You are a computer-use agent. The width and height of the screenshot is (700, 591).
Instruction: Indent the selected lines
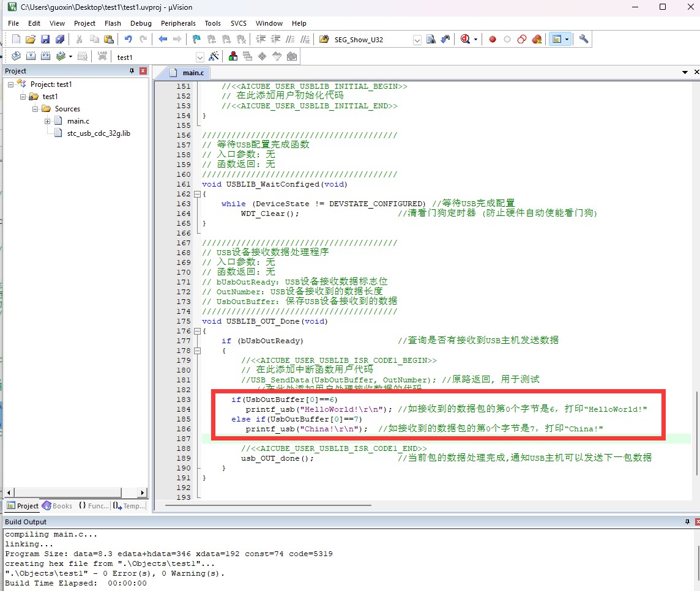[261, 39]
